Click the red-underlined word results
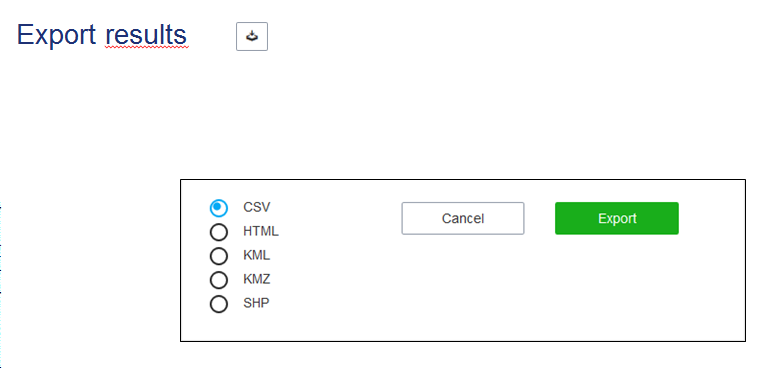 pos(146,35)
